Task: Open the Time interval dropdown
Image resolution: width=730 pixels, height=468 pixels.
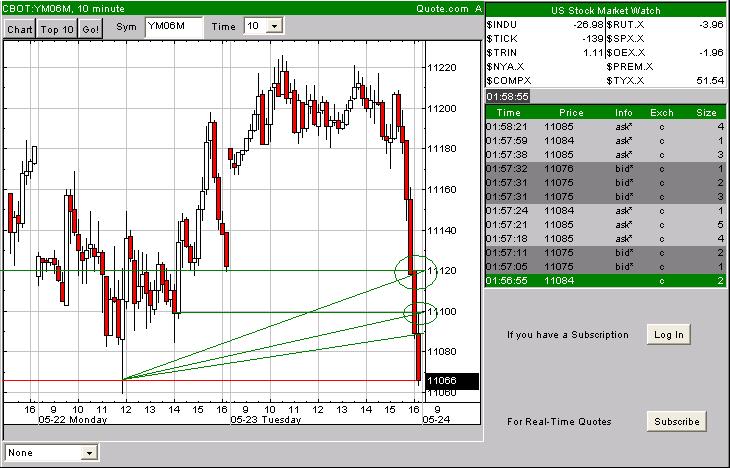Action: click(275, 26)
